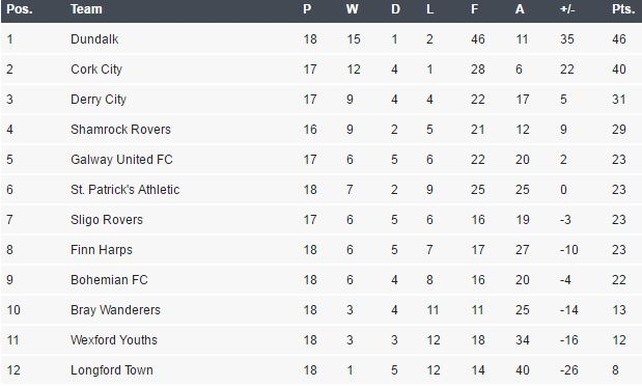Click the W wins column header
Image resolution: width=642 pixels, height=387 pixels.
352,9
